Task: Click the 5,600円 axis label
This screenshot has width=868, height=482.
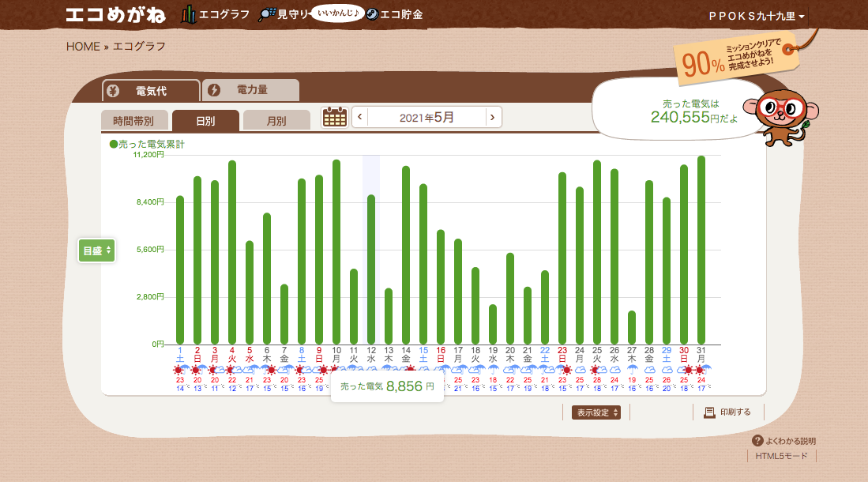Action: tap(150, 250)
